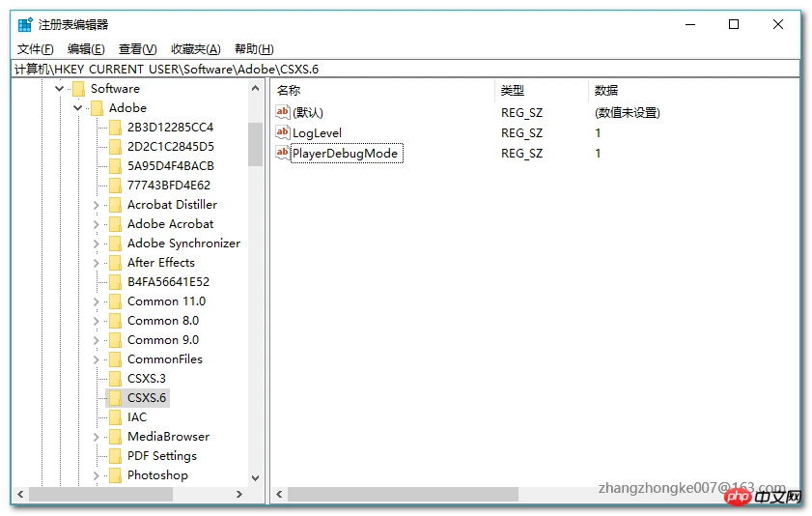The height and width of the screenshot is (516, 812).
Task: Click the PlayerDebugMode string value icon
Action: click(x=282, y=153)
